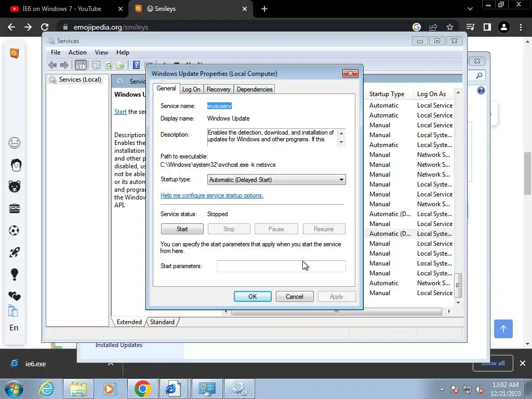
Task: Click the Startup Type column header
Action: 389,94
